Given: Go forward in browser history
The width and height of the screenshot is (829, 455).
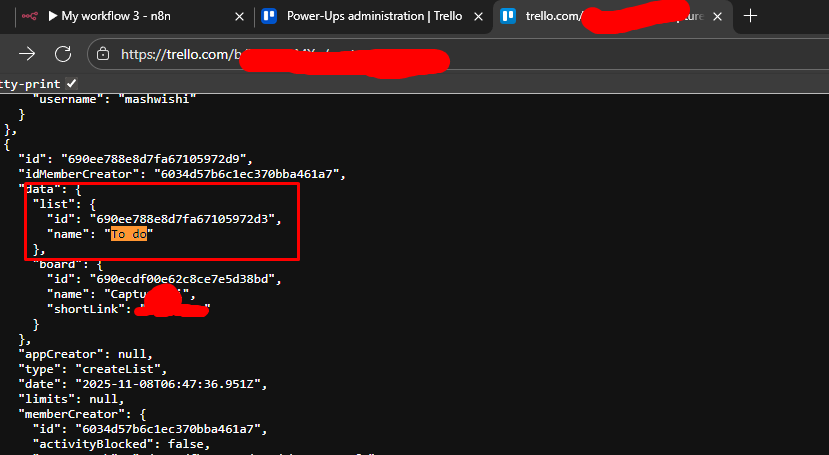Looking at the screenshot, I should tap(27, 54).
